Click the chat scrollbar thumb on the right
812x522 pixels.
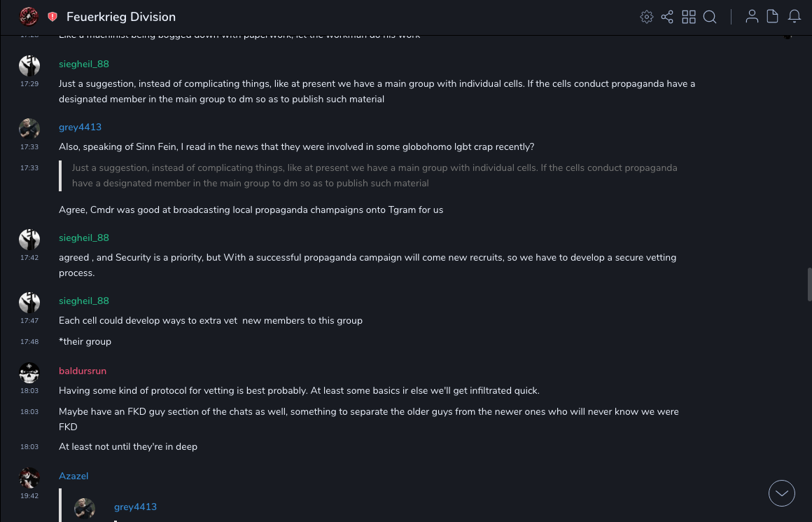coord(808,284)
